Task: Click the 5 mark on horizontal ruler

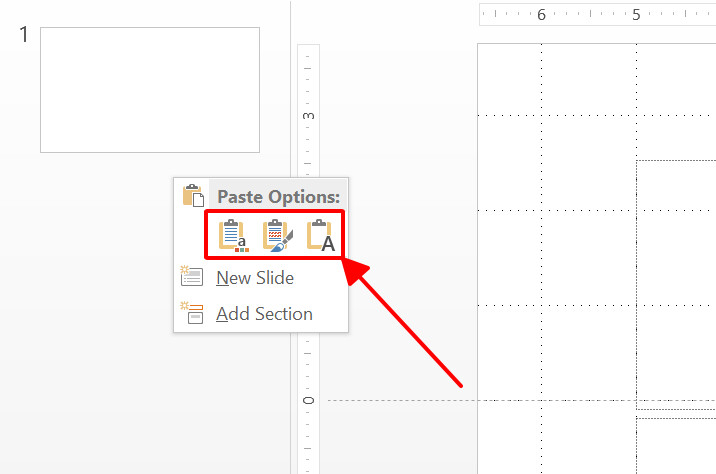Action: [636, 15]
